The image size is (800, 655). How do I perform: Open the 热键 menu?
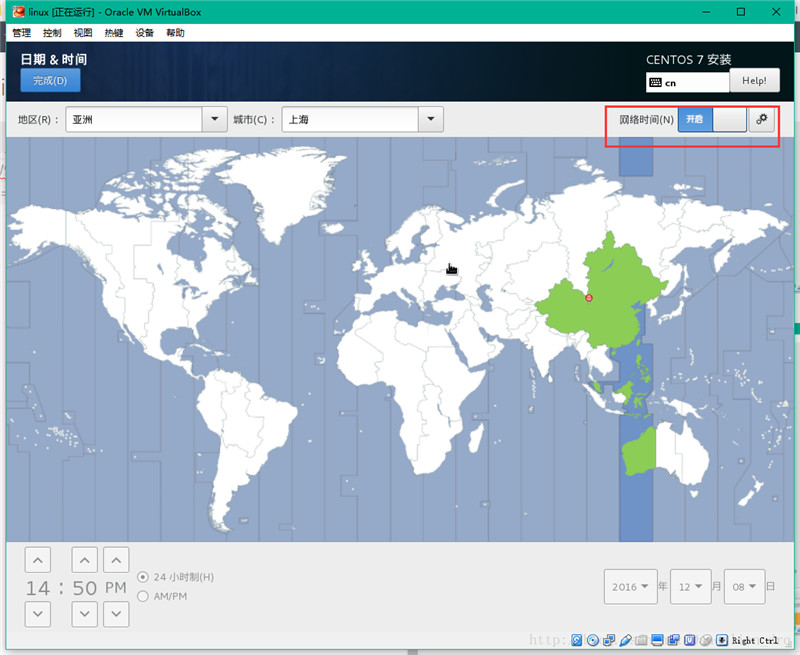(x=114, y=33)
